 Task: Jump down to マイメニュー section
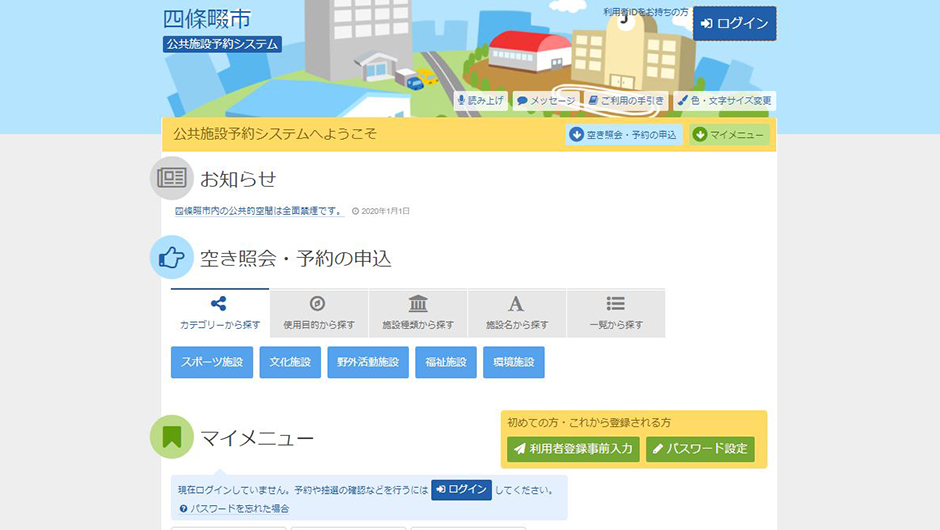pos(729,135)
